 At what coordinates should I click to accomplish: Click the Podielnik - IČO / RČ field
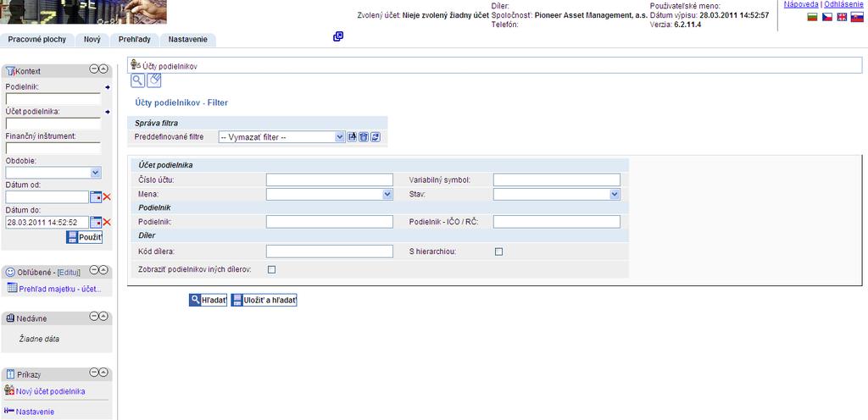pos(556,222)
